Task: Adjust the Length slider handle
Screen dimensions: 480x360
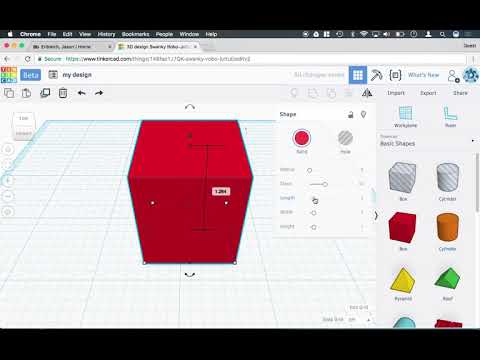Action: tap(314, 199)
